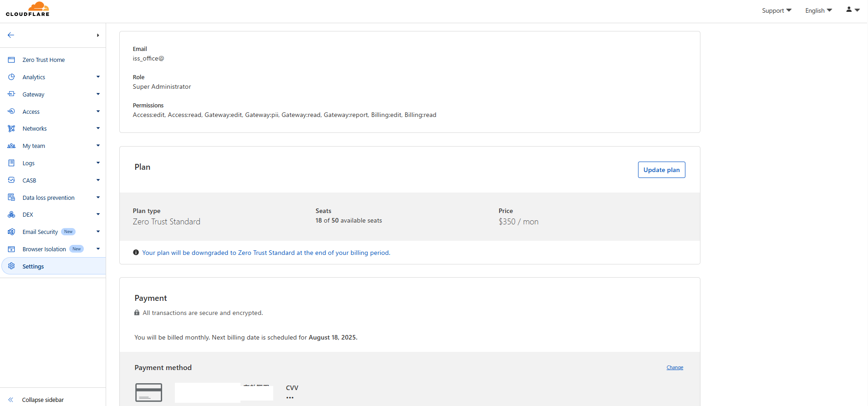
Task: Click the CASB icon in sidebar
Action: click(x=11, y=180)
